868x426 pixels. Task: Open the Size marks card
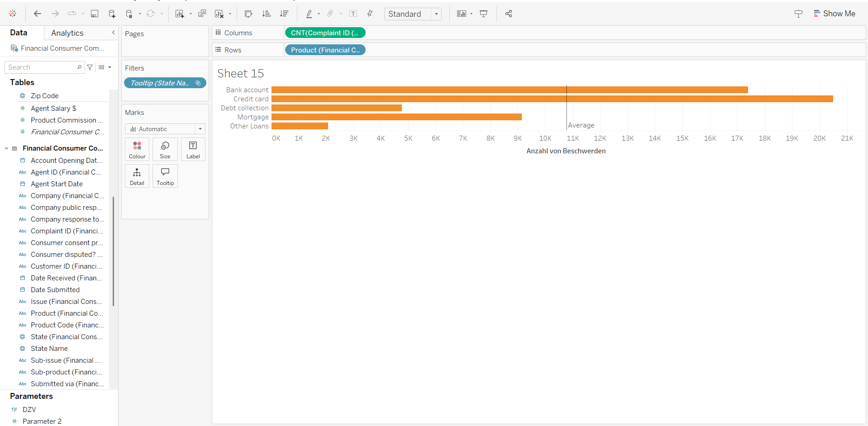coord(165,150)
